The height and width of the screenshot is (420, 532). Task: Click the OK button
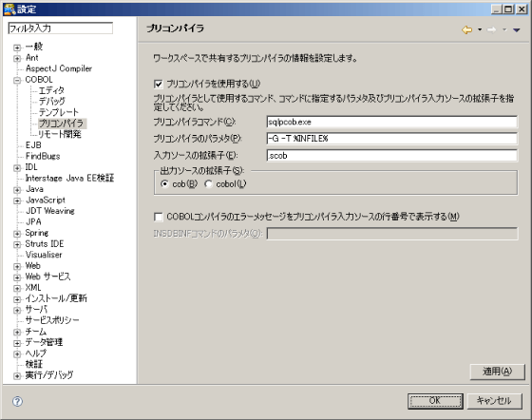[x=435, y=401]
